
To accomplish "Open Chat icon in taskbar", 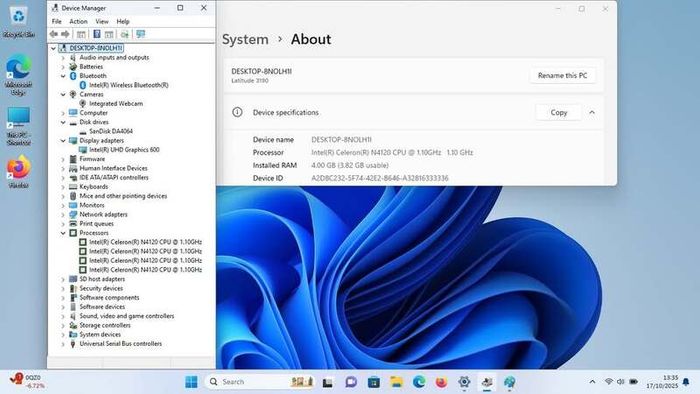I will click(351, 382).
